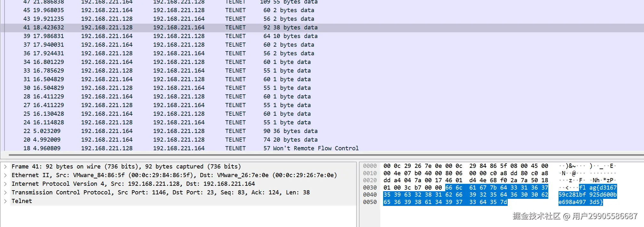Click hex offset 0000 row bytes
The width and height of the screenshot is (644, 227).
click(x=466, y=166)
